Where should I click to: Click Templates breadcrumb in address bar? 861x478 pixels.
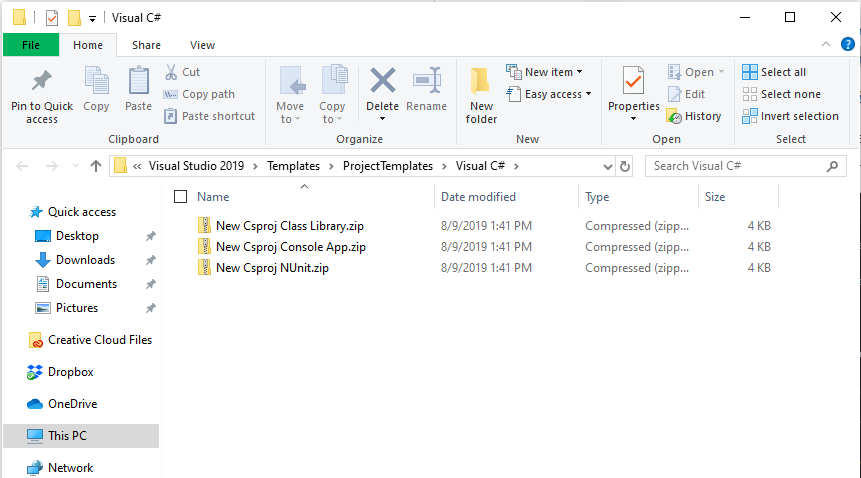[x=293, y=166]
